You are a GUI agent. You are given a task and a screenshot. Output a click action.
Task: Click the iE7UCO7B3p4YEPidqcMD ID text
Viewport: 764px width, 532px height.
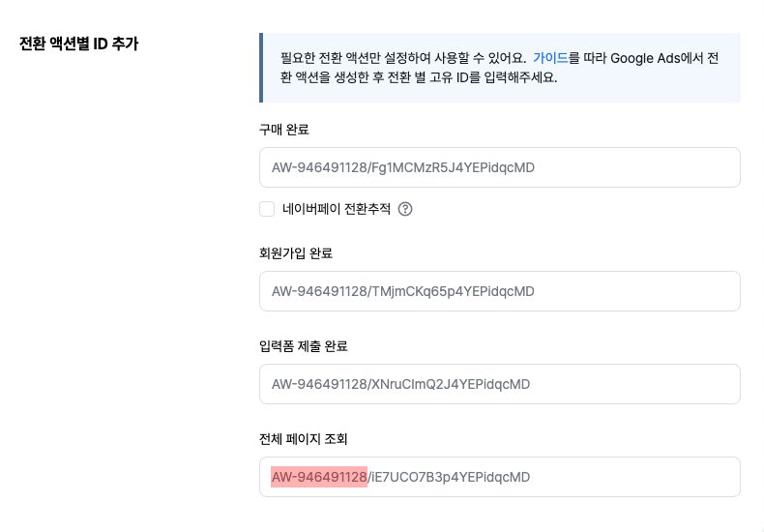tap(451, 477)
